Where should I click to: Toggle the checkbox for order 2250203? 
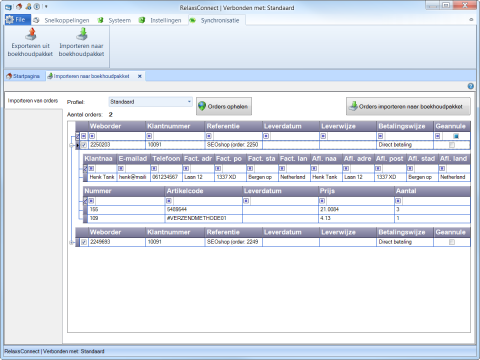(84, 145)
